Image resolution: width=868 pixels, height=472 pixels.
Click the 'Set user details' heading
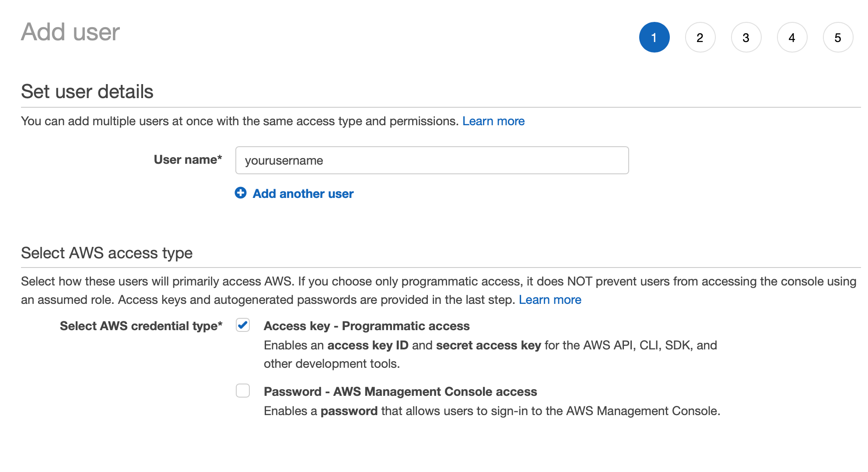pos(87,92)
